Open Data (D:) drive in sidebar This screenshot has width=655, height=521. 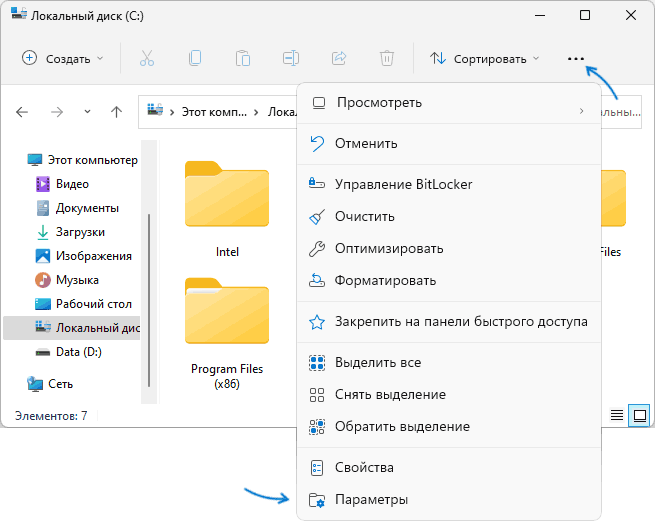coord(69,352)
